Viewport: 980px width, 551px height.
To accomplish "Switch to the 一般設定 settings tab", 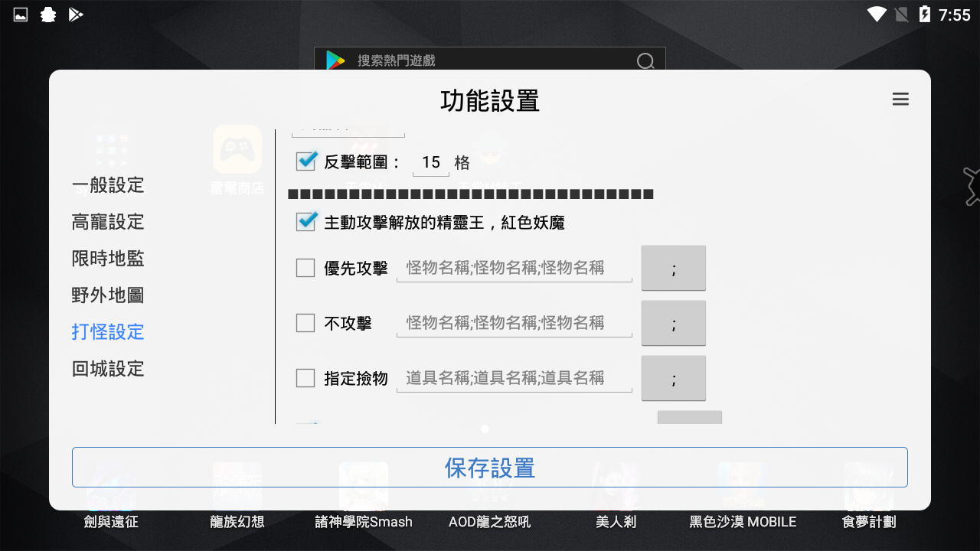I will (x=107, y=185).
